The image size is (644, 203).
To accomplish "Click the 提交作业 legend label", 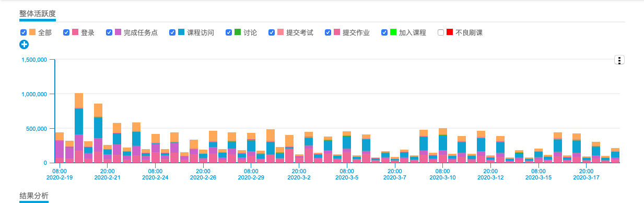I will 356,32.
